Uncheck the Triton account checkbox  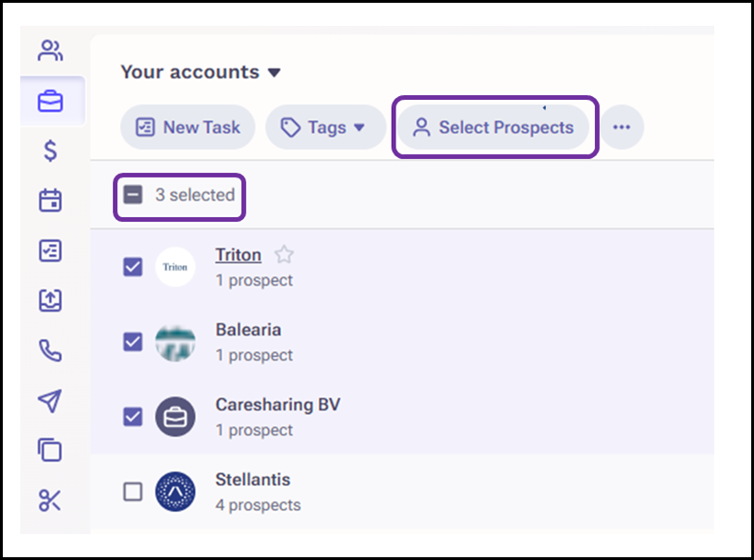click(133, 266)
